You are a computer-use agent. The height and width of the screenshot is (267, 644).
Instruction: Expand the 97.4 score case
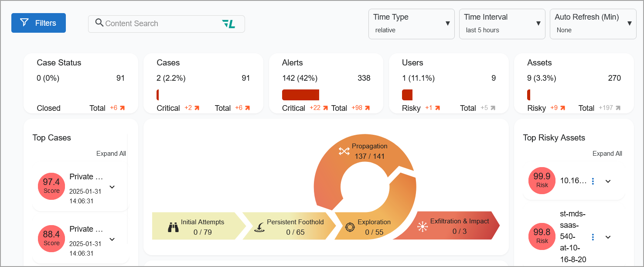coord(112,187)
